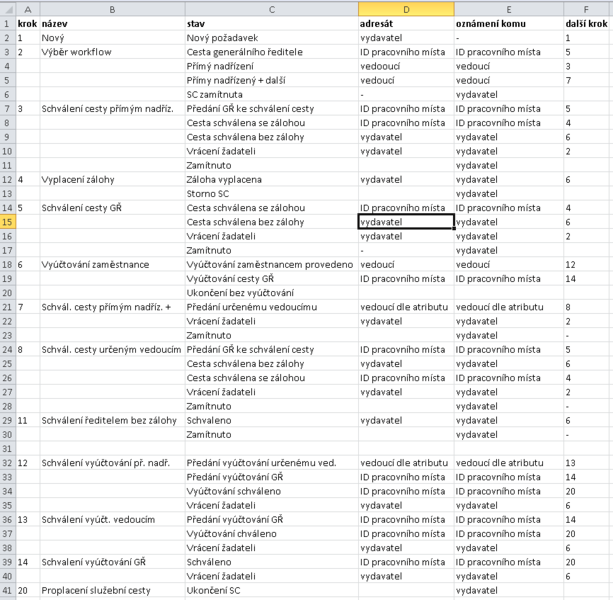
Task: Select 'Schvaleno' in row 29
Action: (x=272, y=421)
